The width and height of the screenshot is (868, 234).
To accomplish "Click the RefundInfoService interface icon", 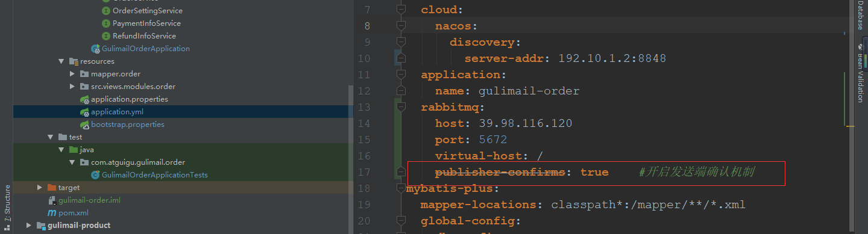I will [x=107, y=36].
